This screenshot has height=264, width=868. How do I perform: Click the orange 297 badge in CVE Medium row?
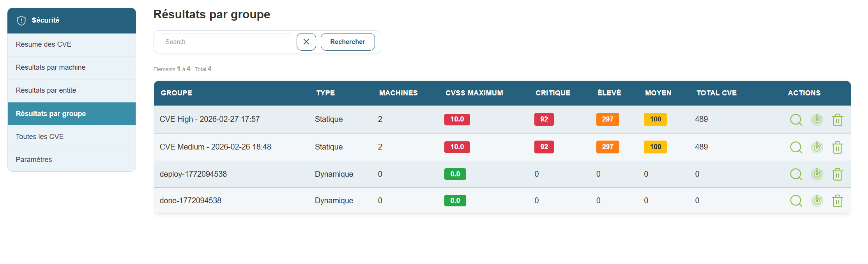coord(607,147)
